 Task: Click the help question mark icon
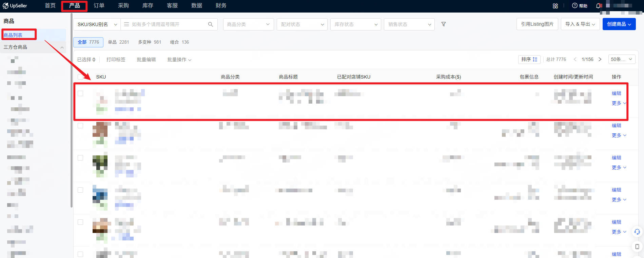pyautogui.click(x=574, y=5)
